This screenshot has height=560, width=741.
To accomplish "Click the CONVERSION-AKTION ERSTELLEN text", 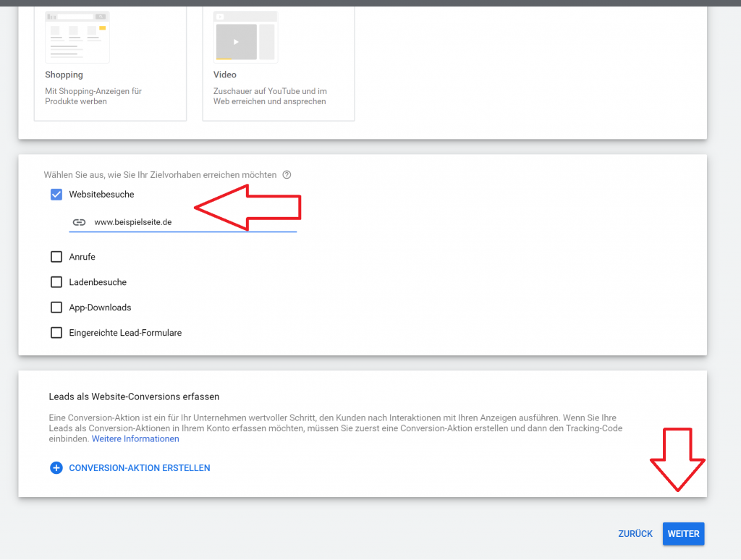I will coord(140,468).
